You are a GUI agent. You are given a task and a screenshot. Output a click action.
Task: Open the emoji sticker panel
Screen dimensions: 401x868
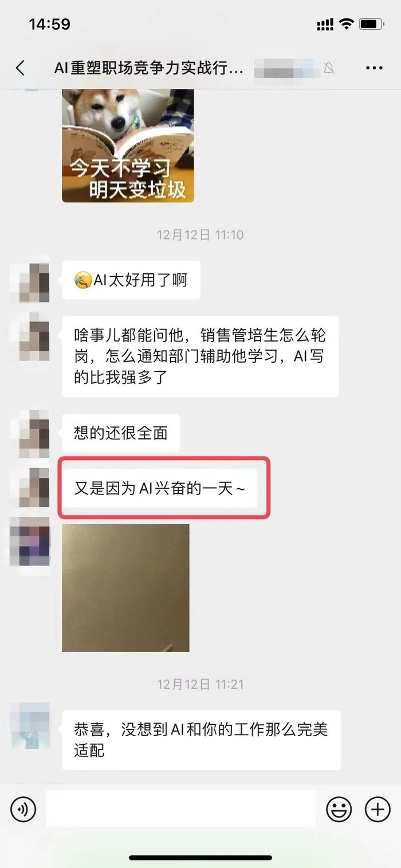pyautogui.click(x=339, y=809)
